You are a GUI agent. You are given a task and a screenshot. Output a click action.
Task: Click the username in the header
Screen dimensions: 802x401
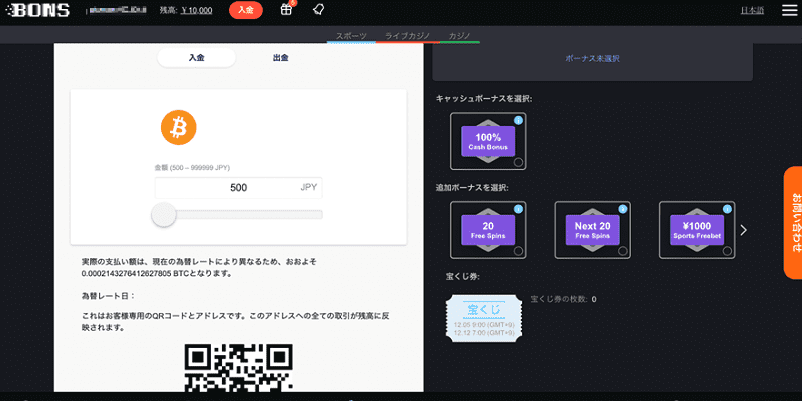coord(118,10)
